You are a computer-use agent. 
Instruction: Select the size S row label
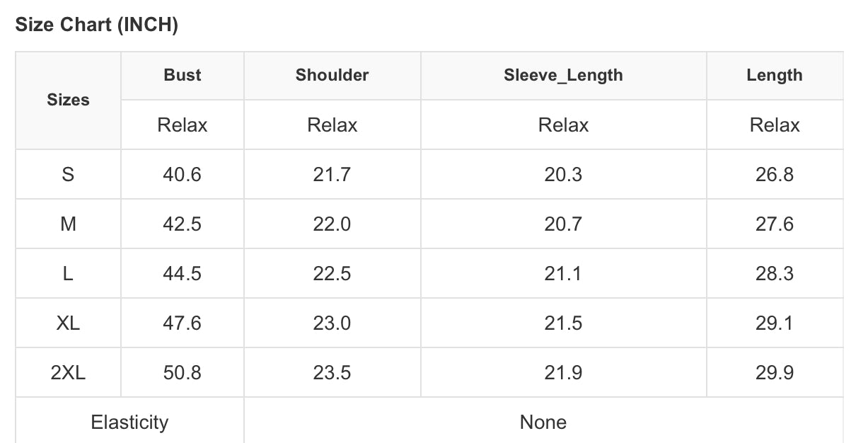[x=68, y=175]
